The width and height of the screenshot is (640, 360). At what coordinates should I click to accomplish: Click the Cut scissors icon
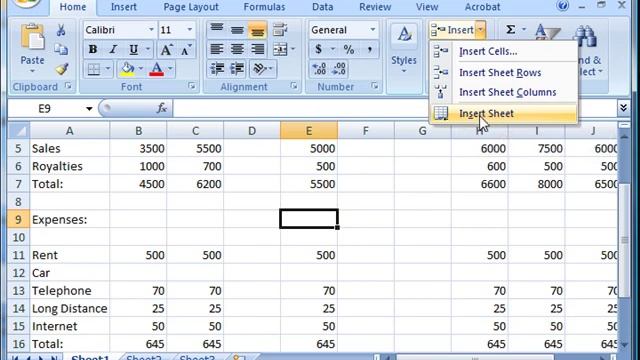(x=61, y=30)
